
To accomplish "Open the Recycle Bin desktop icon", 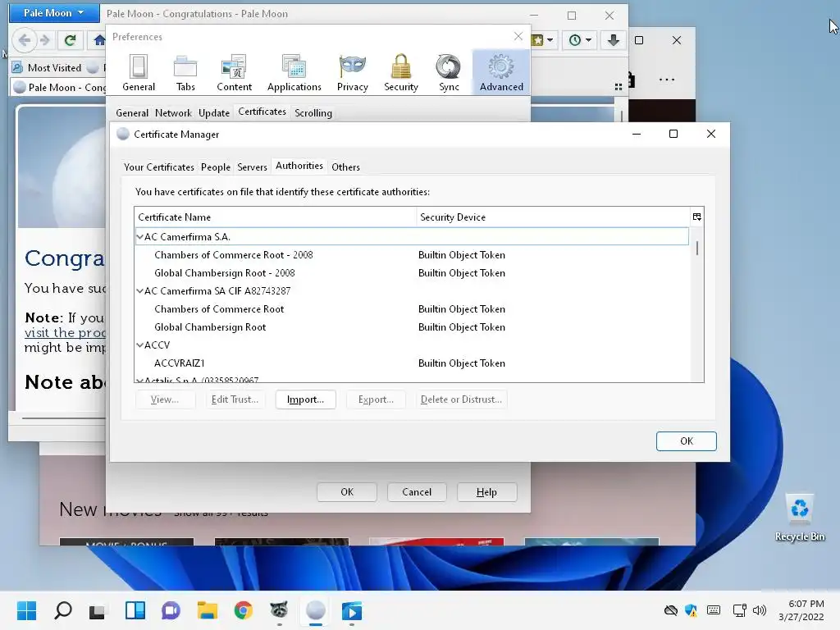I will point(799,518).
